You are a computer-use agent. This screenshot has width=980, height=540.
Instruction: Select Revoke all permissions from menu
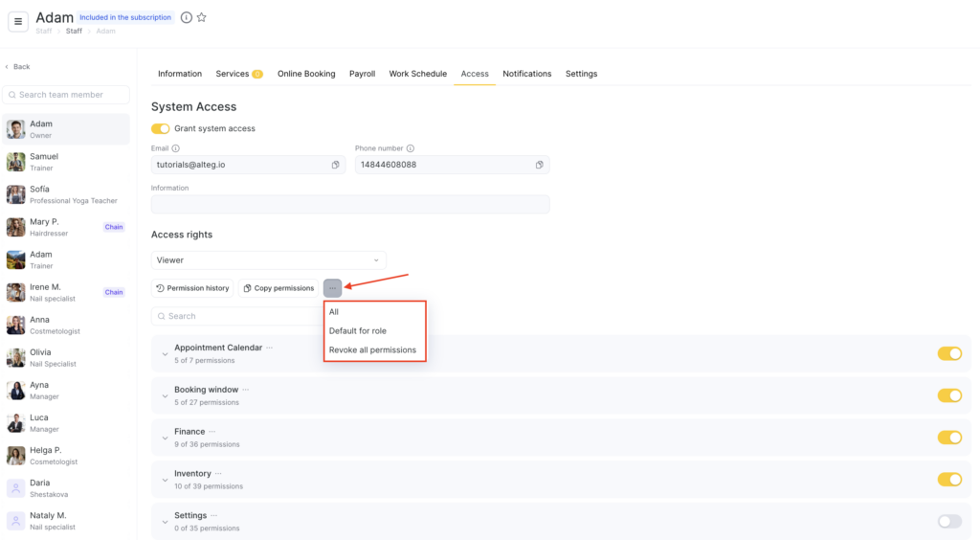[372, 350]
